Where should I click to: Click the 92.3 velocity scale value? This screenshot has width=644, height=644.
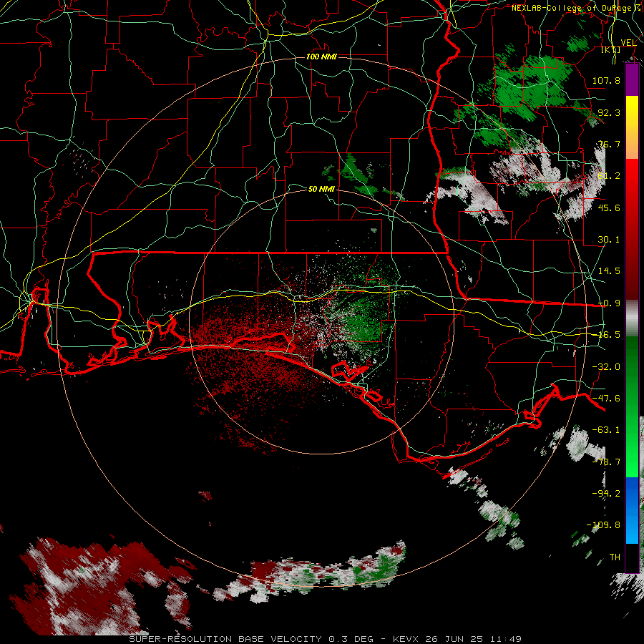click(609, 112)
